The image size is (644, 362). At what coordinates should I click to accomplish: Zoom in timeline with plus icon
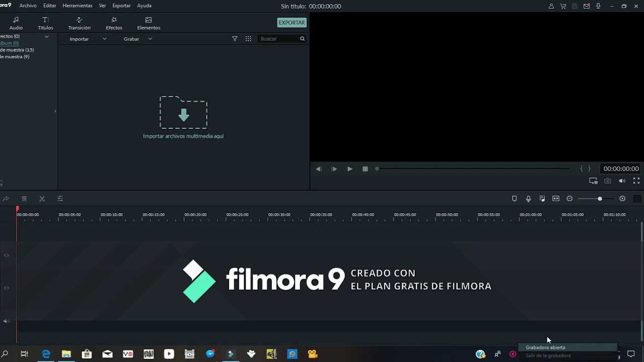point(622,199)
